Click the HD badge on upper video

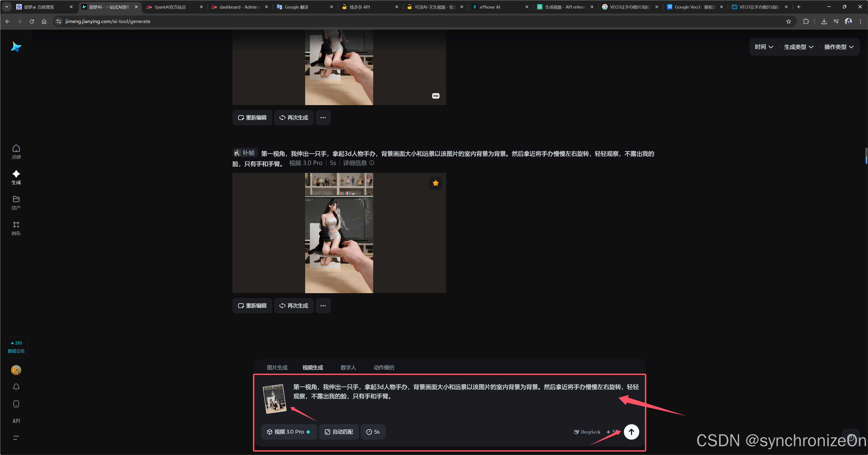pos(436,96)
